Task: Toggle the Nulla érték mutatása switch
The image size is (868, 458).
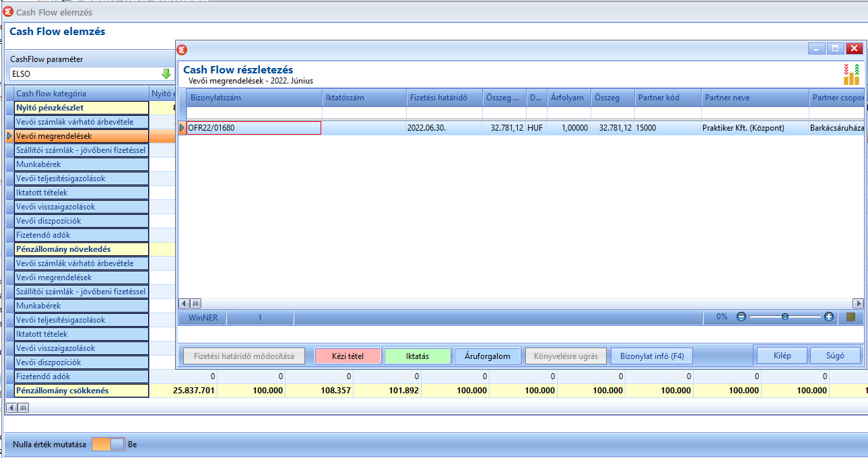Action: coord(108,444)
